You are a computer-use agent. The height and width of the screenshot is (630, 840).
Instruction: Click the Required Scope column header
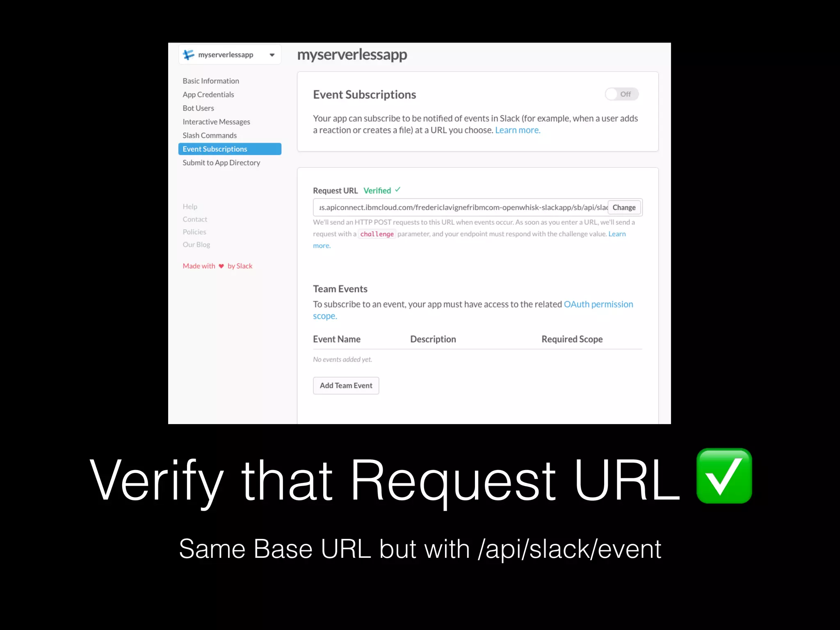click(x=572, y=339)
